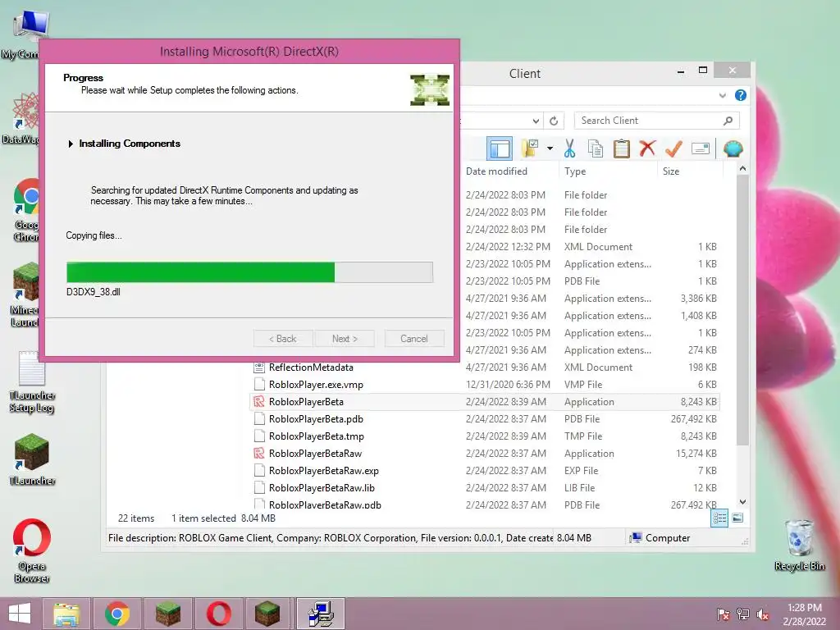This screenshot has height=630, width=840.
Task: Click the Installing Components arrow marker
Action: pyautogui.click(x=71, y=144)
